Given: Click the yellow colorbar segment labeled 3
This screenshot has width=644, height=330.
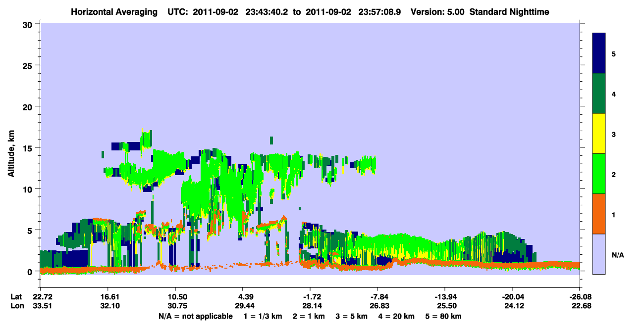Looking at the screenshot, I should click(599, 134).
